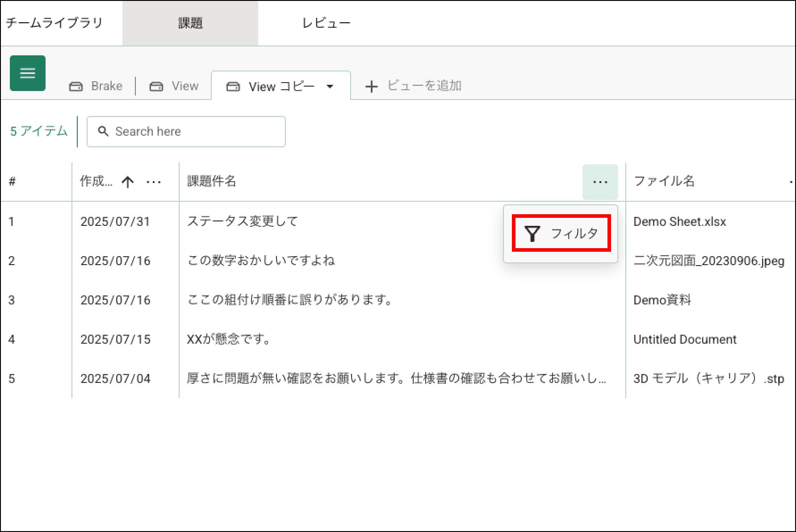The image size is (796, 532).
Task: Switch to the 課題 tab
Action: [x=190, y=23]
